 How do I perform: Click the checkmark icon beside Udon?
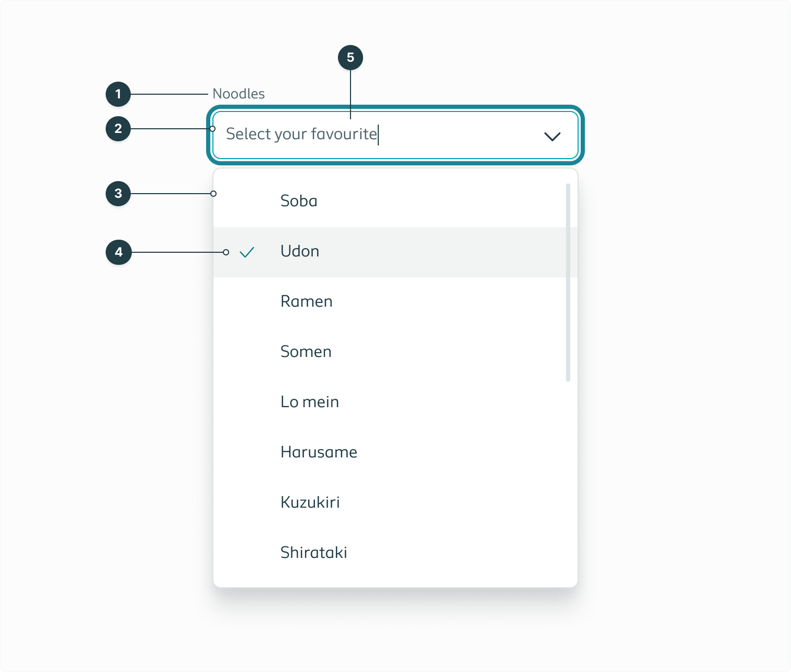coord(247,252)
